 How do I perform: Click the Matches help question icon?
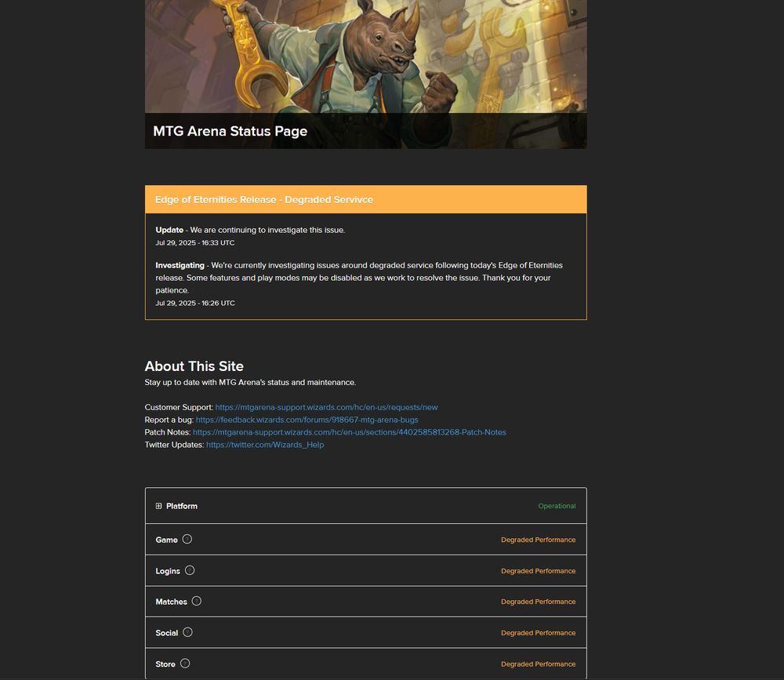pyautogui.click(x=197, y=601)
